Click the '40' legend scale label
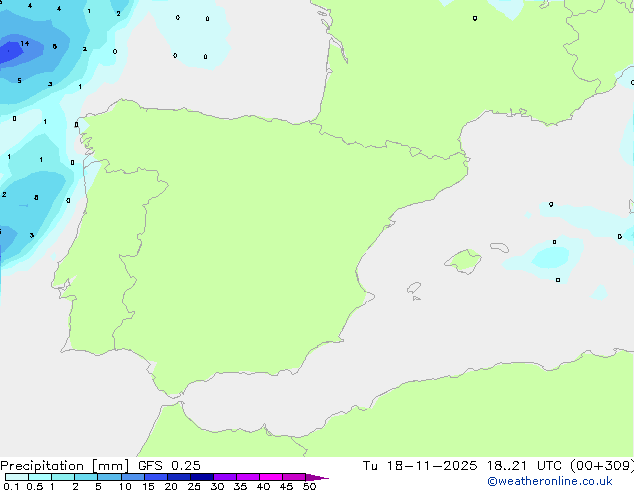Image resolution: width=634 pixels, height=490 pixels. [x=263, y=486]
